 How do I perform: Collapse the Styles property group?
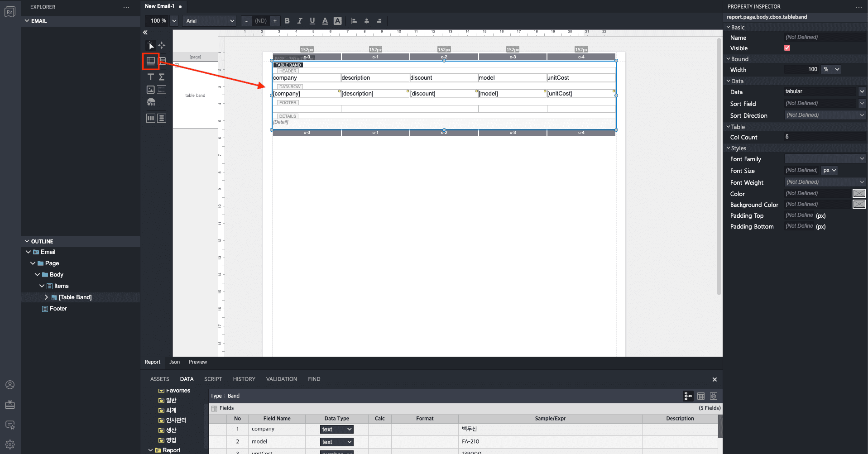point(728,148)
